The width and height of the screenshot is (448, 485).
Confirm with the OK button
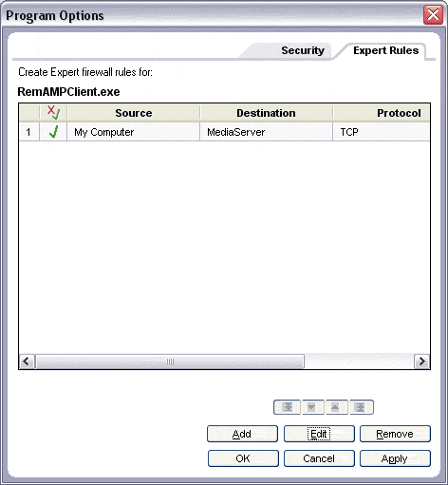point(243,458)
